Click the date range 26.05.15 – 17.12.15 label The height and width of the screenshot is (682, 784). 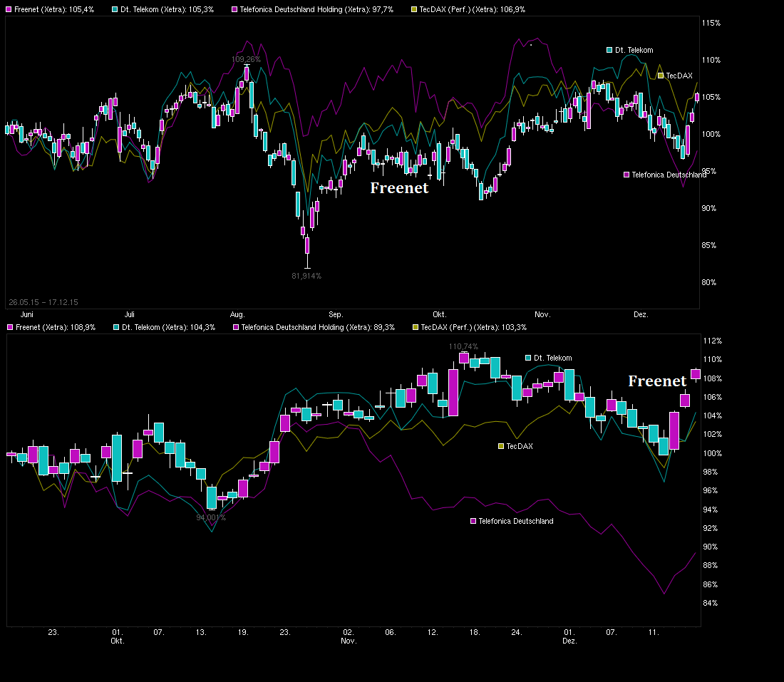[43, 302]
